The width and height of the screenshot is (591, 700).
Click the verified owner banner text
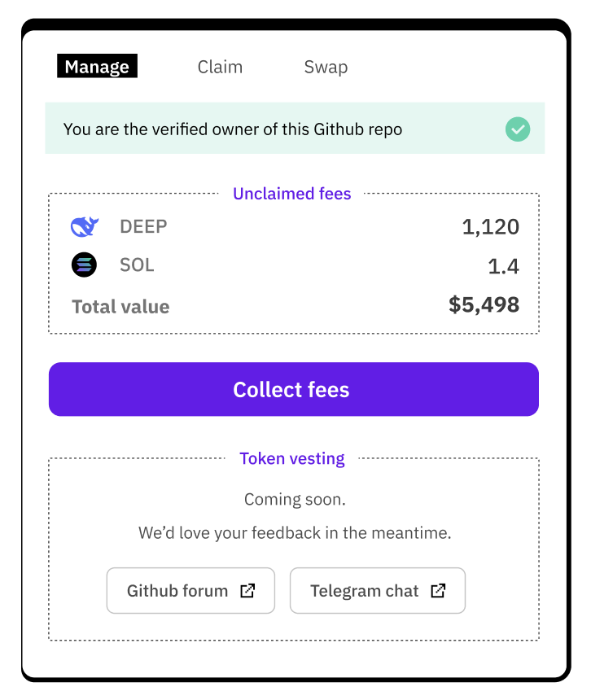(x=233, y=129)
